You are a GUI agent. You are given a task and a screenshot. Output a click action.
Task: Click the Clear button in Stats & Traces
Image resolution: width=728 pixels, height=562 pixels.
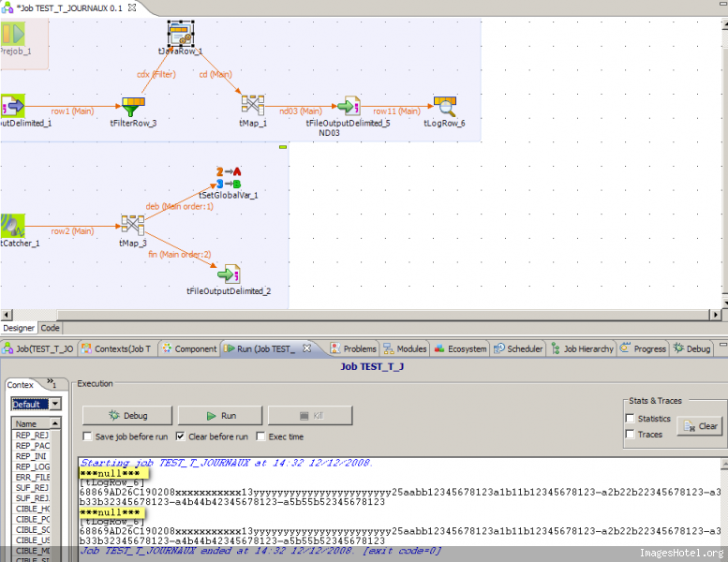(x=700, y=426)
